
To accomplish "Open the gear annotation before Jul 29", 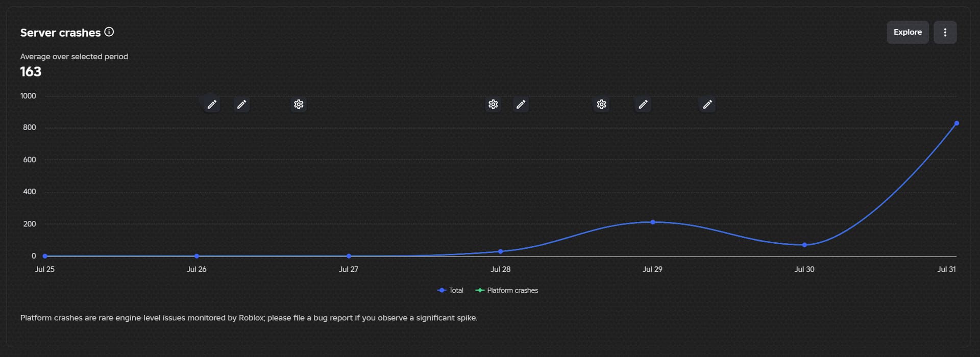I will [x=602, y=105].
